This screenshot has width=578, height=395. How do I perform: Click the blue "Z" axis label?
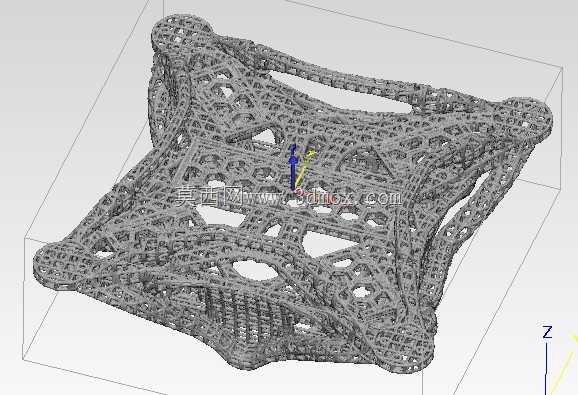click(x=547, y=332)
